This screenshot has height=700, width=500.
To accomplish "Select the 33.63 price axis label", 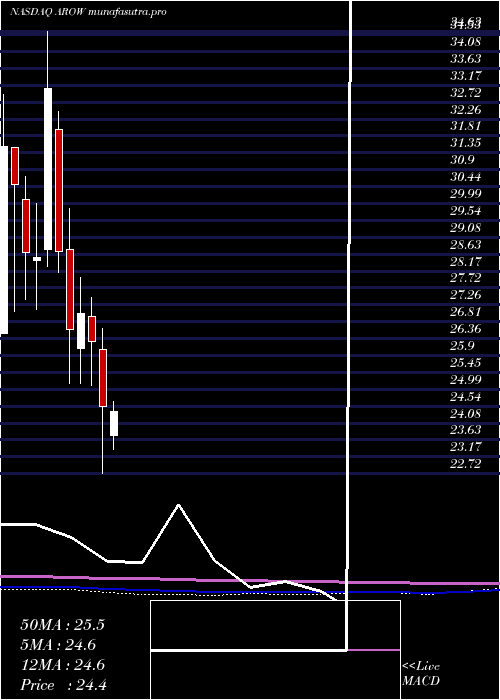I will click(466, 59).
